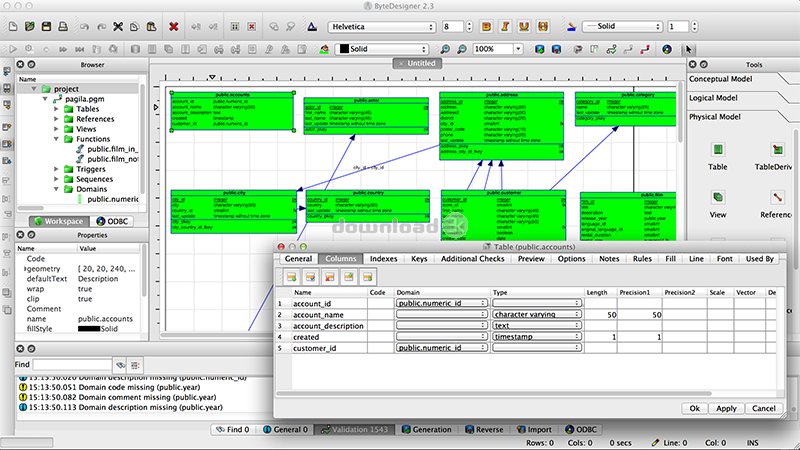The image size is (800, 450).
Task: Open the Solid fill style dropdown
Action: pyautogui.click(x=382, y=49)
